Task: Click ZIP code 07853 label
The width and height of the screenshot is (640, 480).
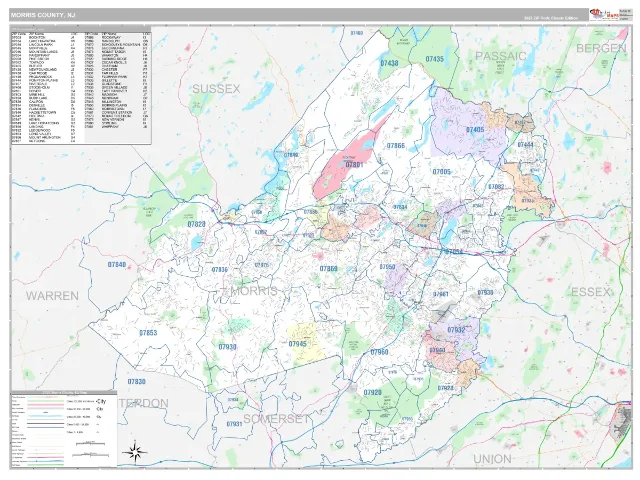Action: point(148,333)
